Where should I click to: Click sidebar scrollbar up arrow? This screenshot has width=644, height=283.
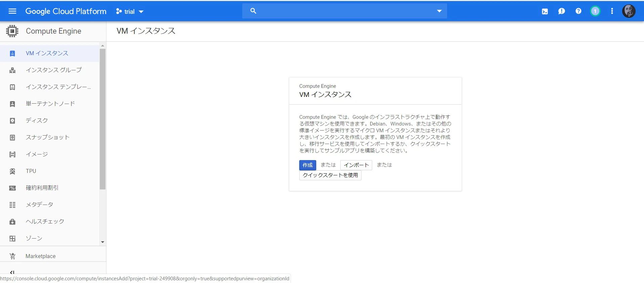pos(102,45)
